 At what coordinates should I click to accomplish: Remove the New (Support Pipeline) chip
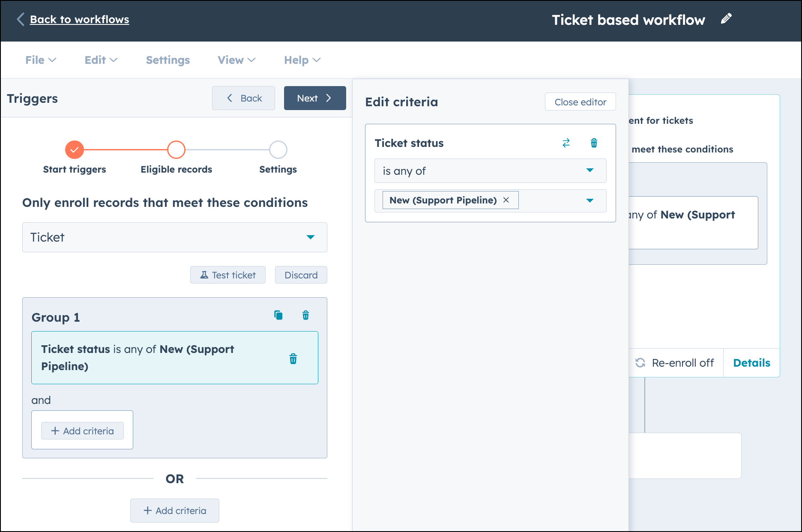point(506,200)
